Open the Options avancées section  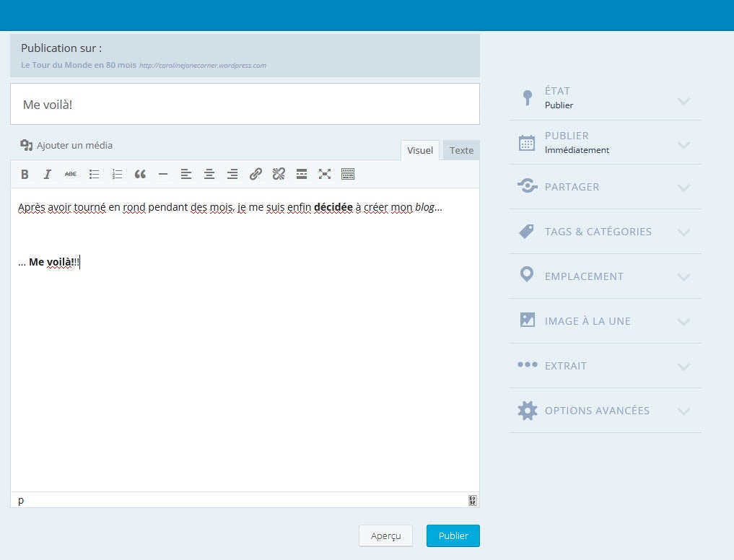point(605,411)
